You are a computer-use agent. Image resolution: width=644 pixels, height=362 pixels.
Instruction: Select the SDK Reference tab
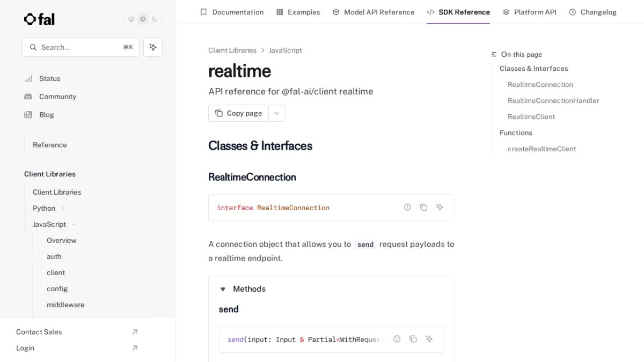[x=458, y=12]
